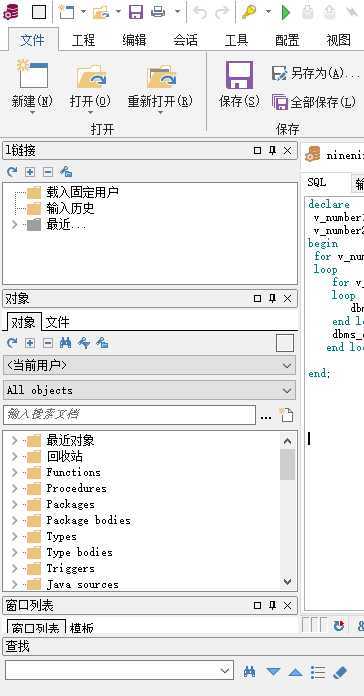Click the redo arrow in quick access toolbar

pyautogui.click(x=222, y=12)
